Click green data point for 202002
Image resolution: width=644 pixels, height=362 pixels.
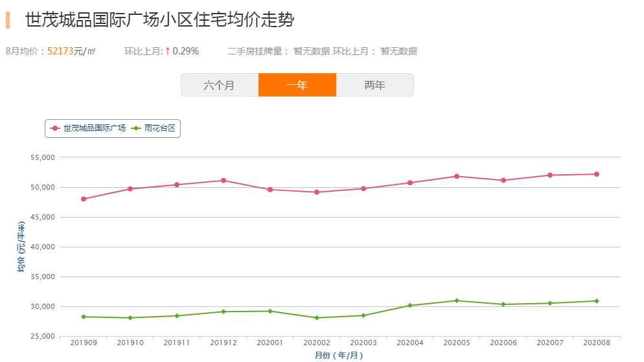tap(317, 318)
